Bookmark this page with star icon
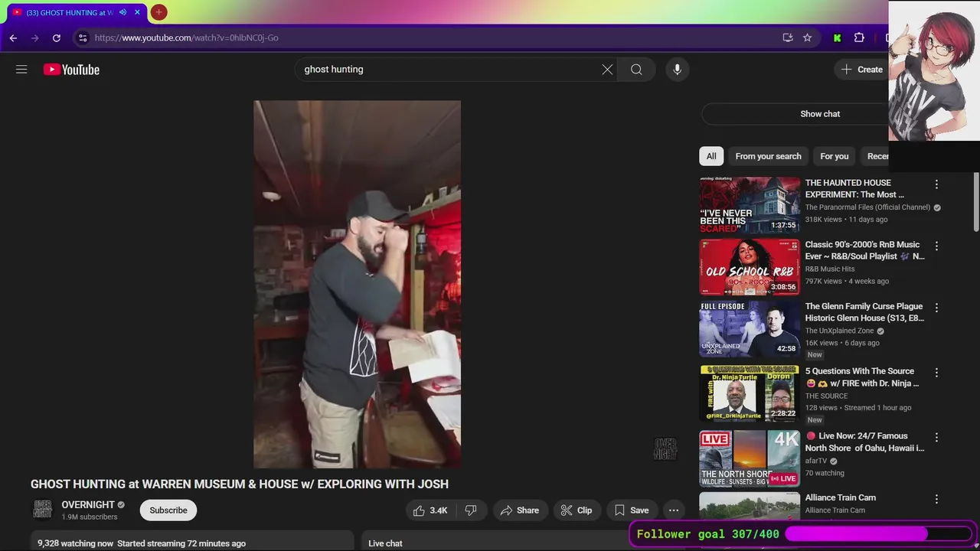 click(x=807, y=37)
